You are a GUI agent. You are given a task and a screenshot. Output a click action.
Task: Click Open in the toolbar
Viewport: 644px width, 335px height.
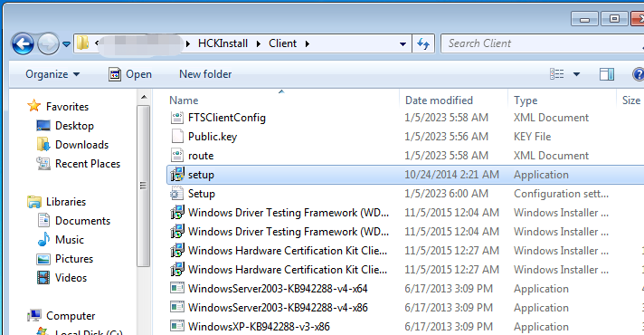point(130,74)
